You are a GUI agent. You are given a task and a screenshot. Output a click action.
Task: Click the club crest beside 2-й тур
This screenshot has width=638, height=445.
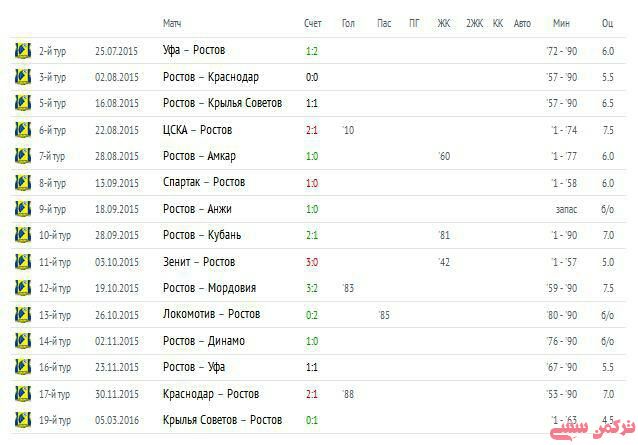point(23,49)
